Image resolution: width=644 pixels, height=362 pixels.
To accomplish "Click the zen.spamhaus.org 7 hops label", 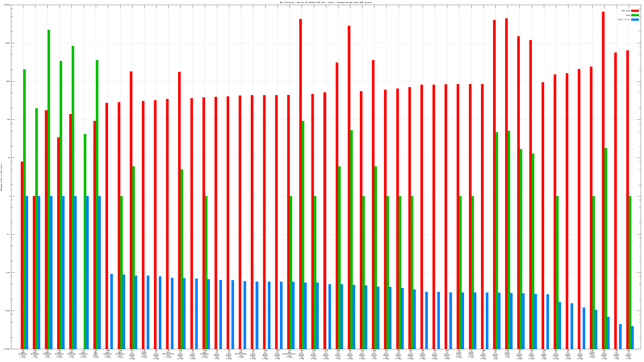I will 120,354.
